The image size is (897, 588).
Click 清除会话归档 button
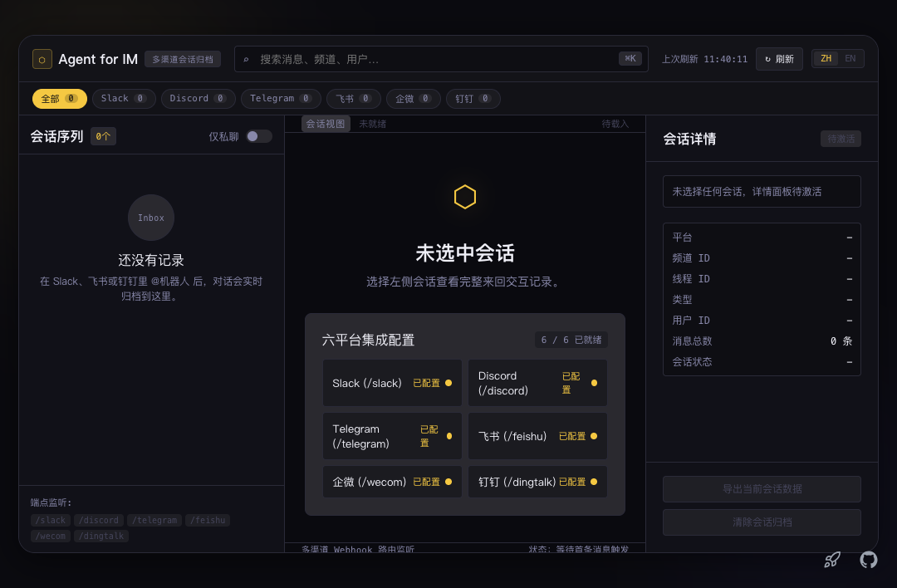pyautogui.click(x=762, y=522)
